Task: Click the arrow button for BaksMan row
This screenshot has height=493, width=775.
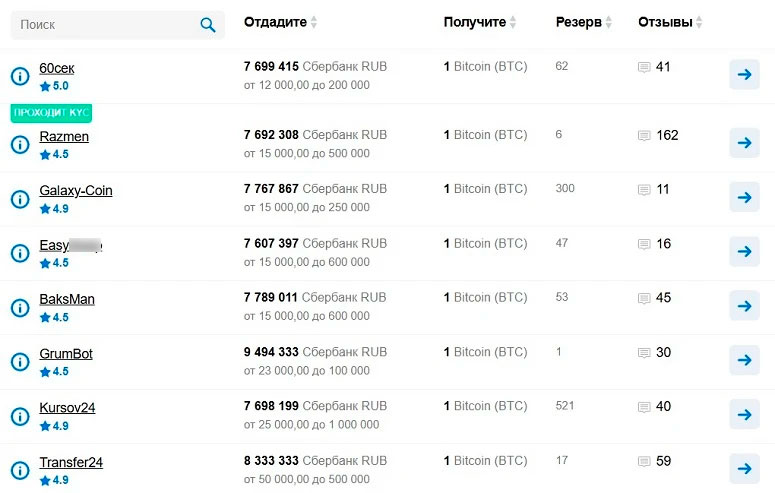Action: (744, 306)
